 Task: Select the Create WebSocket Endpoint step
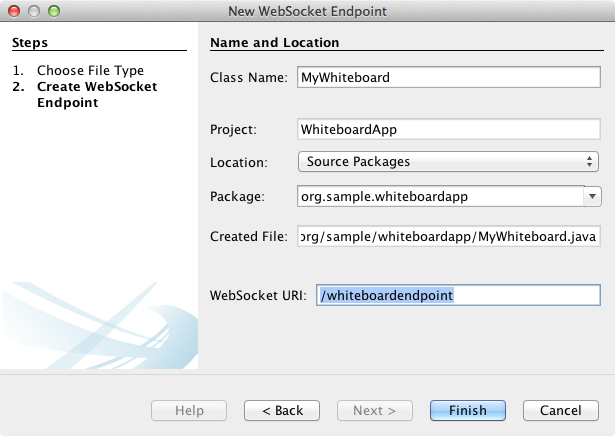pos(96,94)
